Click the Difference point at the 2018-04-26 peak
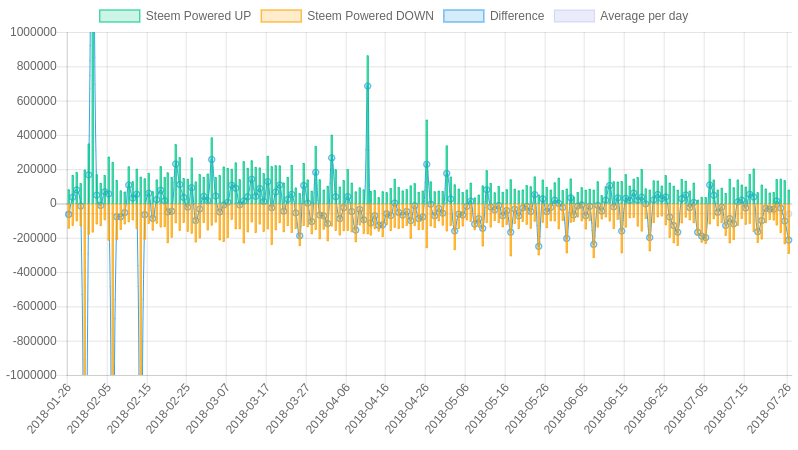 coord(426,164)
